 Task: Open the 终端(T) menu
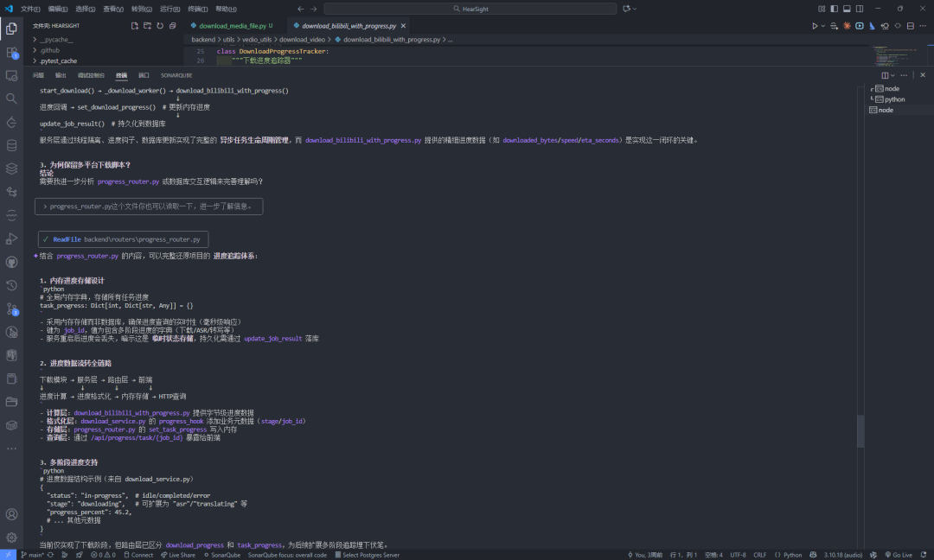pos(198,9)
